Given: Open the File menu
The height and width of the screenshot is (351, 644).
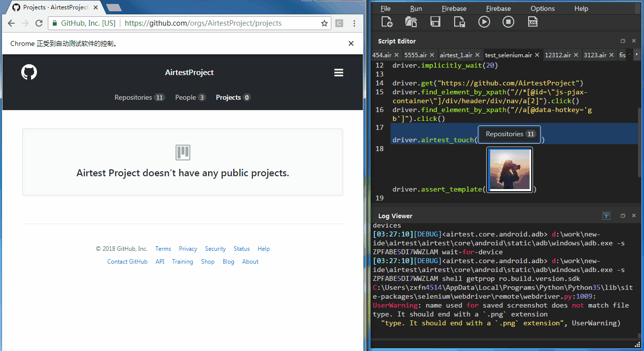Looking at the screenshot, I should [386, 8].
